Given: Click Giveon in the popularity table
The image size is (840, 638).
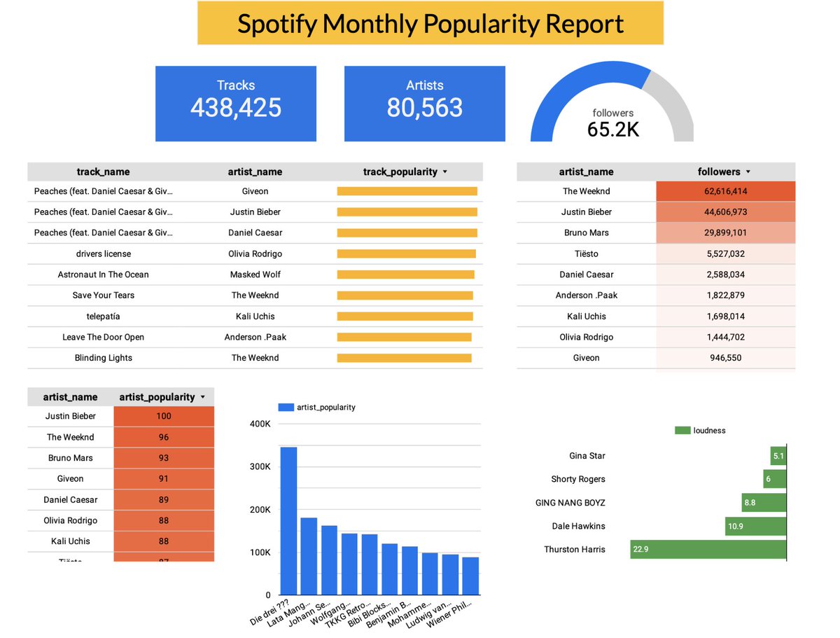Looking at the screenshot, I should pos(70,479).
